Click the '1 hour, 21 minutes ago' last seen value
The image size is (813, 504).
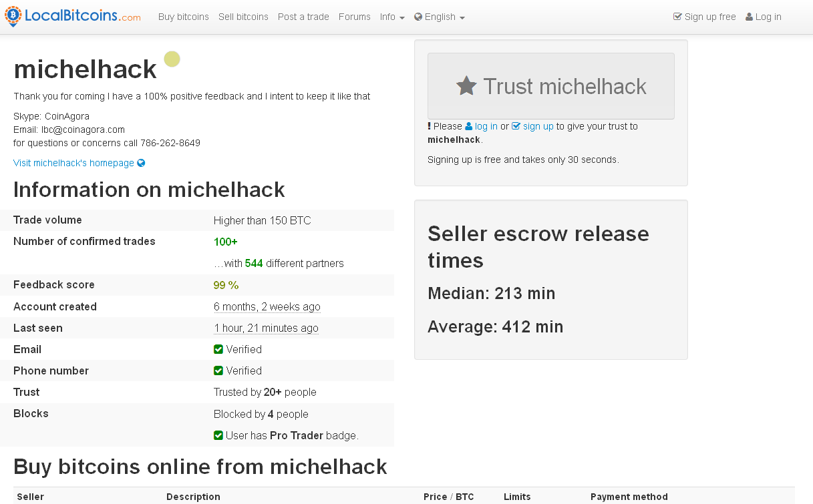coord(266,328)
